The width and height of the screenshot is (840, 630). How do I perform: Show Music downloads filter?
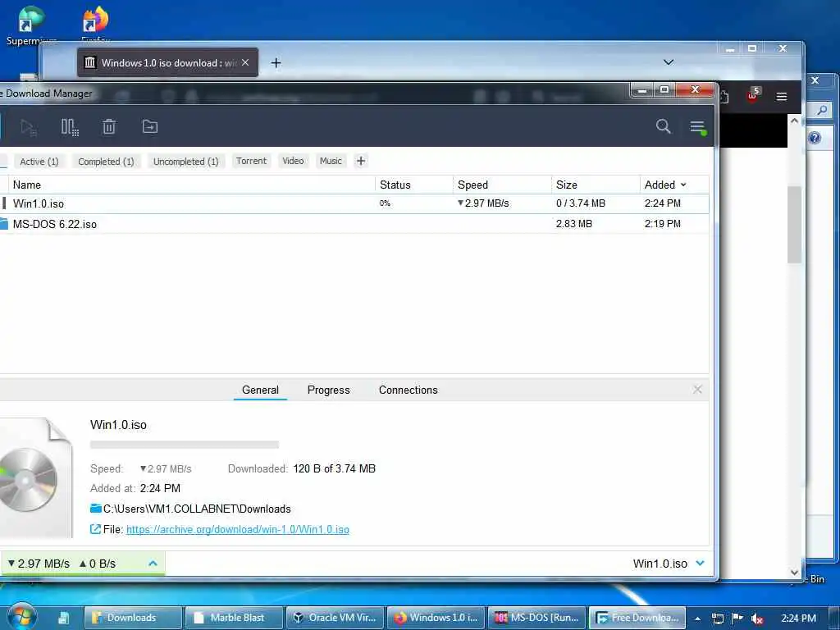click(331, 161)
